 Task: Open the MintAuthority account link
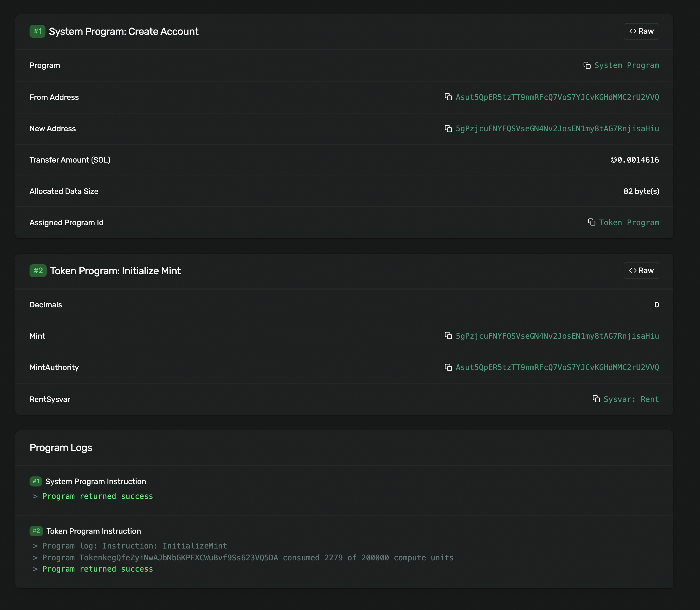click(557, 368)
